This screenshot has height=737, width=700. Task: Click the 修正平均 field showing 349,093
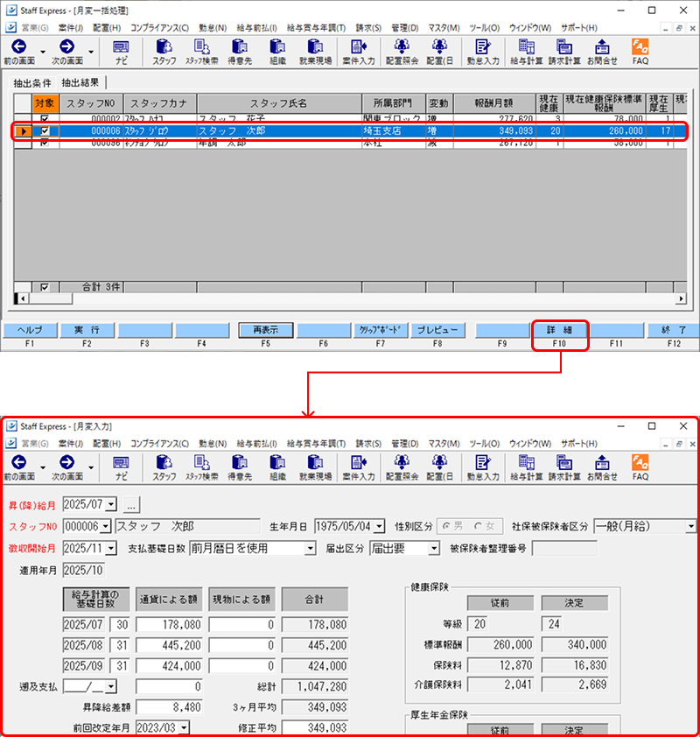315,727
